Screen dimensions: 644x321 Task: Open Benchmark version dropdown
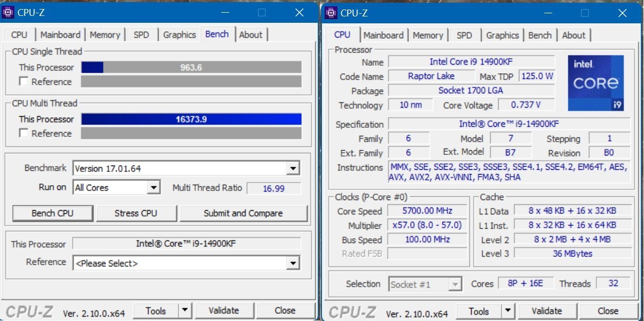click(293, 169)
